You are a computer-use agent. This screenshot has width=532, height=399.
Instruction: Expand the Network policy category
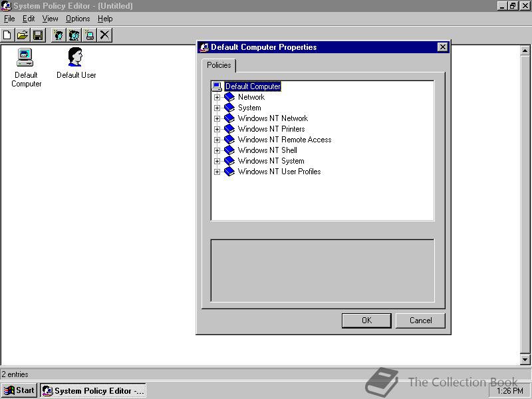click(217, 97)
